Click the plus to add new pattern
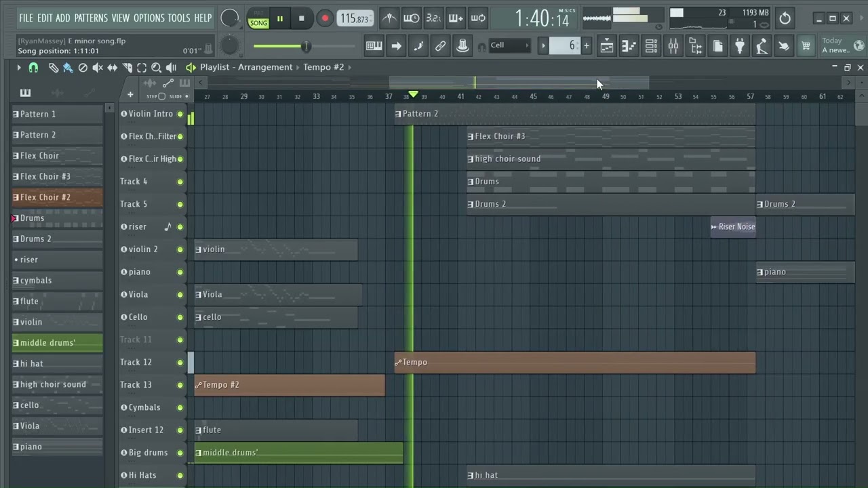Viewport: 868px width, 488px height. [x=586, y=45]
